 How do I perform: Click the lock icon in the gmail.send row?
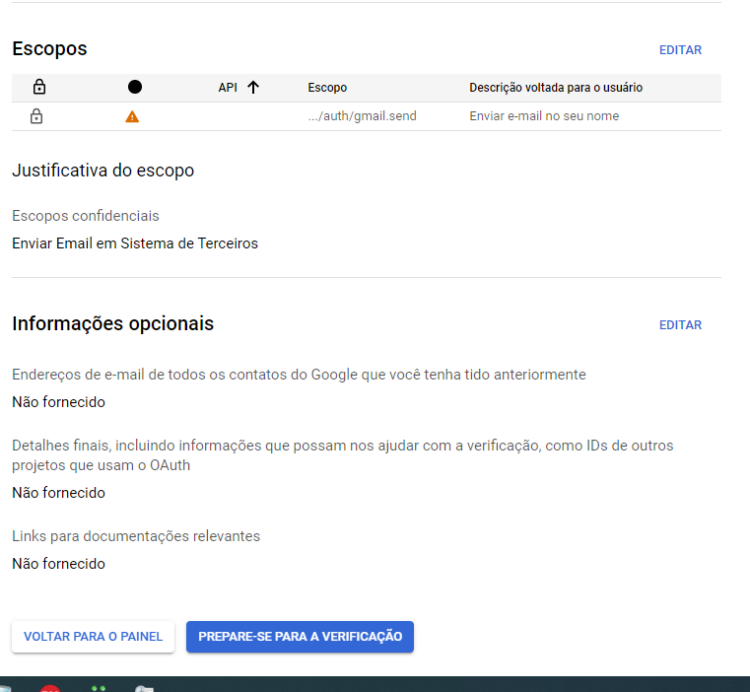click(36, 116)
